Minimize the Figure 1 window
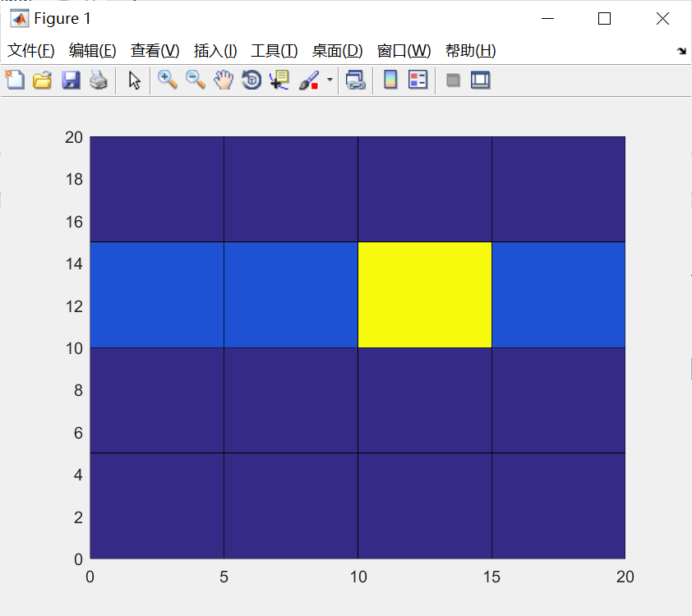The width and height of the screenshot is (692, 616). pos(547,19)
